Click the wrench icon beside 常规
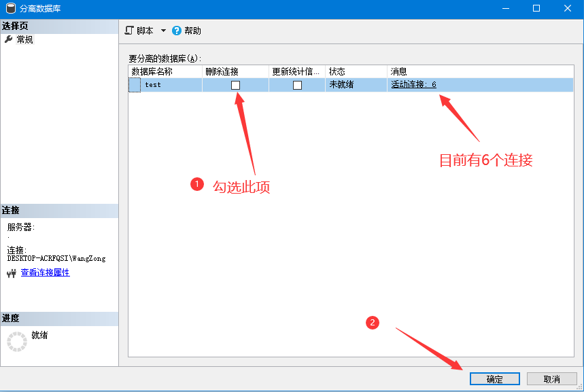 pyautogui.click(x=9, y=39)
